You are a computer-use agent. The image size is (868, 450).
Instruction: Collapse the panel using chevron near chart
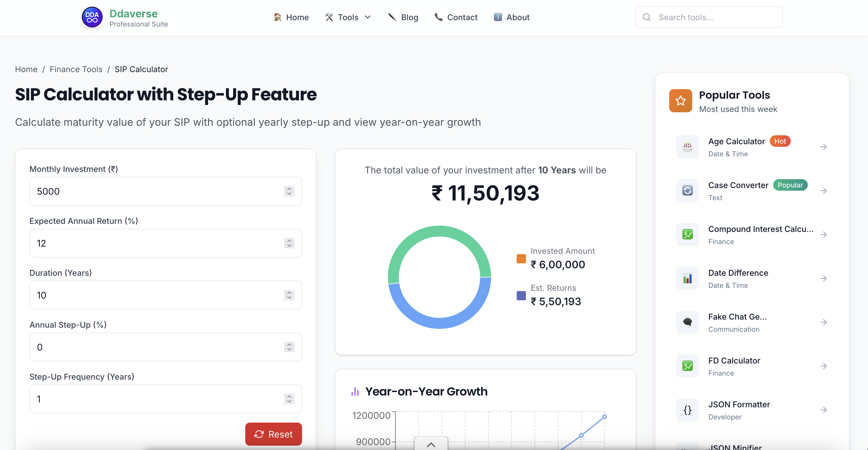(431, 445)
